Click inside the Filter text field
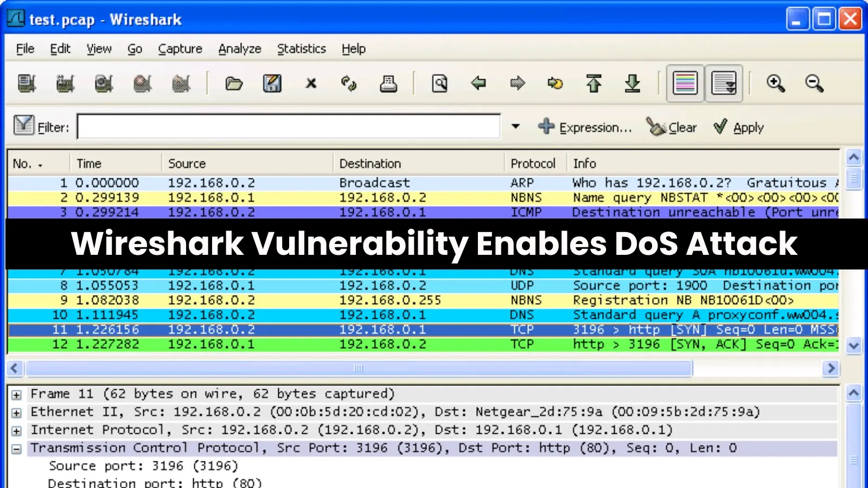This screenshot has height=488, width=868. pyautogui.click(x=288, y=127)
